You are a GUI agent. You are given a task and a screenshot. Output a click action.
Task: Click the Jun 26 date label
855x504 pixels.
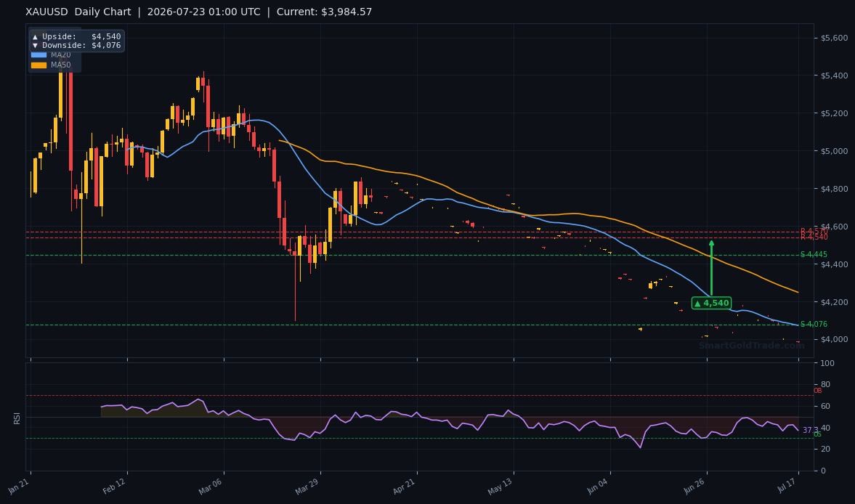694,486
